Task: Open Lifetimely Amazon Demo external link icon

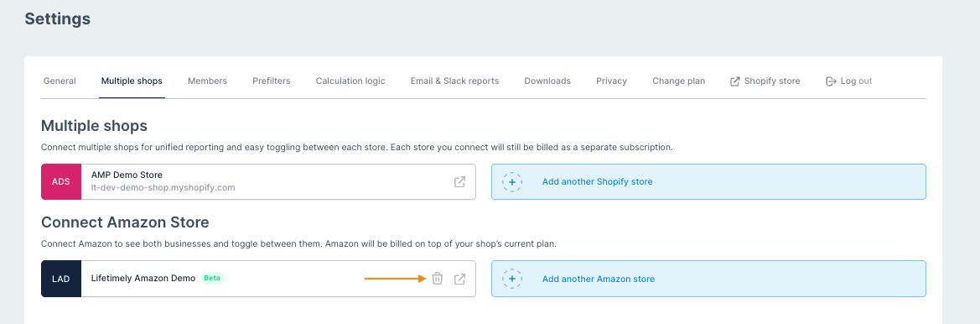Action: click(x=459, y=279)
